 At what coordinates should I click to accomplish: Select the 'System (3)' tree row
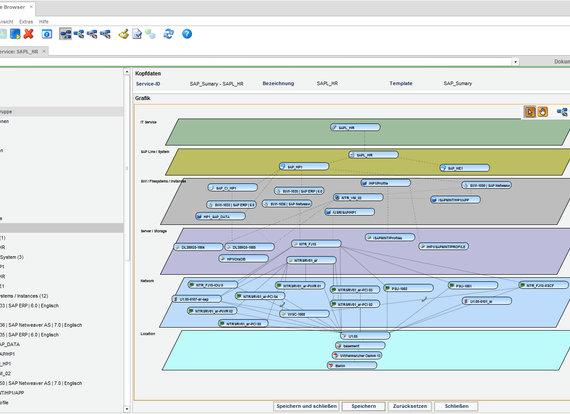point(12,257)
